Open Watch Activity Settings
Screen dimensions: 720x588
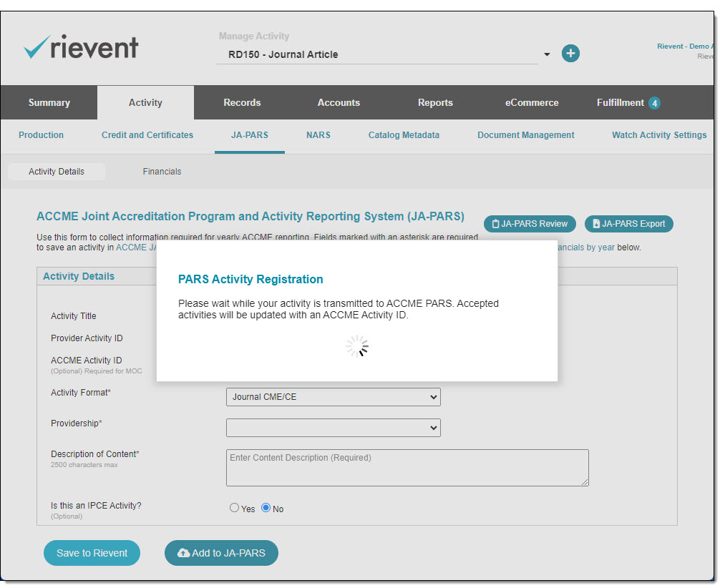tap(659, 135)
